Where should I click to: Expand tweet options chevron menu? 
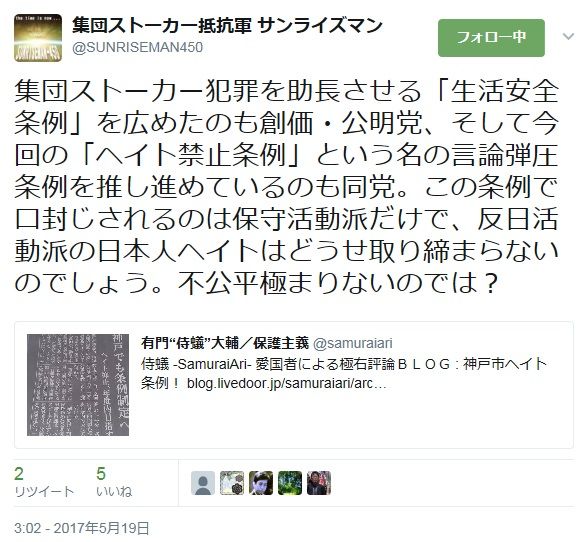(x=568, y=36)
